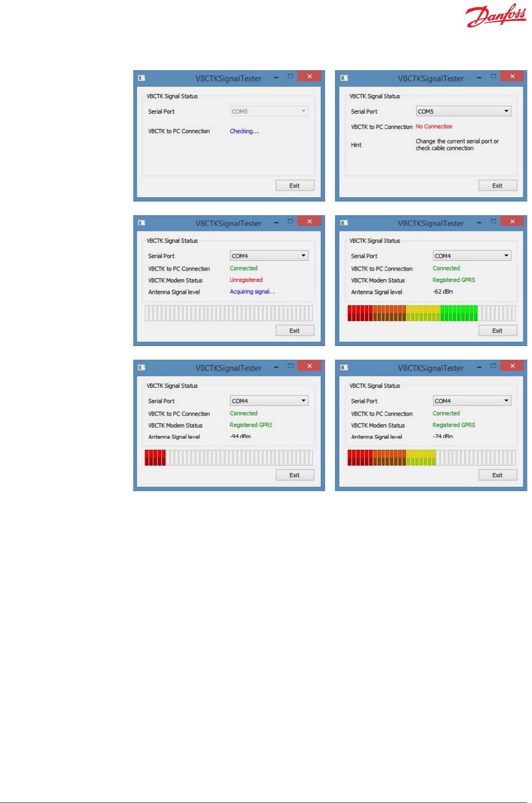
Task: Close the -94 dBm signal window
Action: click(309, 366)
